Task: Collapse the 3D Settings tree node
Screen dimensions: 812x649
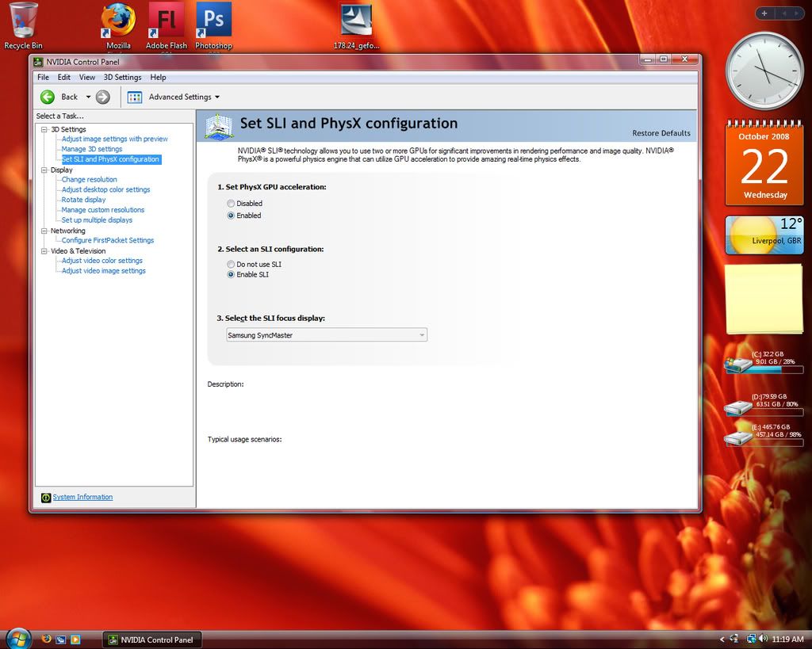Action: point(44,129)
